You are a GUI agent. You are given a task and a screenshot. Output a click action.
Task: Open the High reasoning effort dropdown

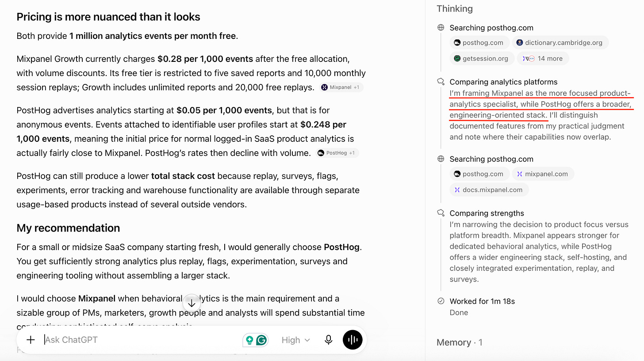(x=295, y=340)
